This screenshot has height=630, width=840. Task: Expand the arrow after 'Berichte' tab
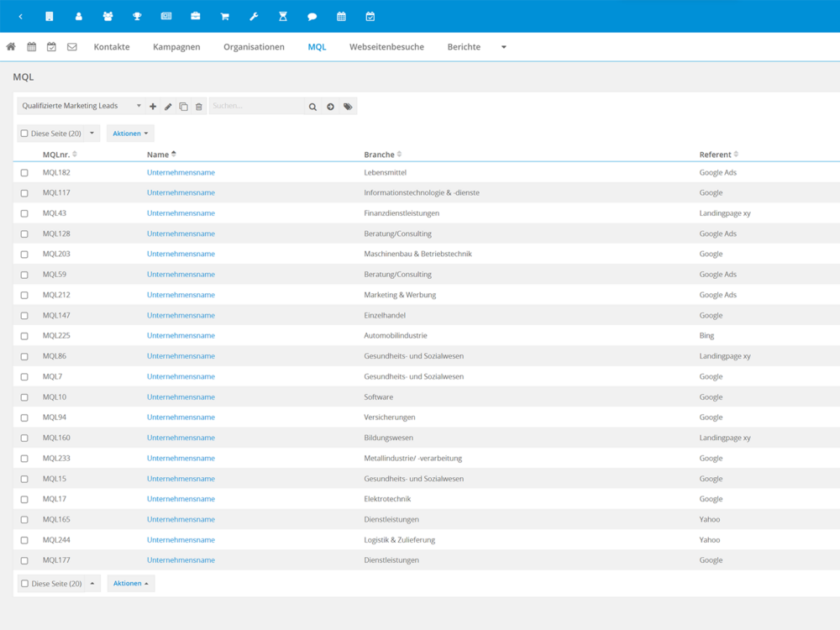504,47
